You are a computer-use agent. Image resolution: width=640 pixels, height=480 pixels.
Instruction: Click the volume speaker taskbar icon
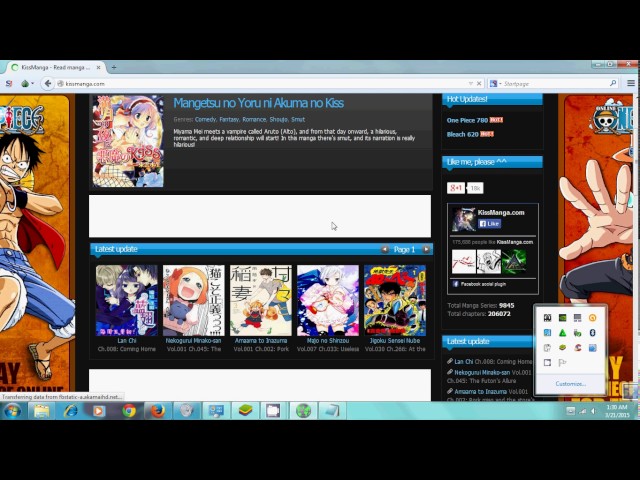coord(594,411)
